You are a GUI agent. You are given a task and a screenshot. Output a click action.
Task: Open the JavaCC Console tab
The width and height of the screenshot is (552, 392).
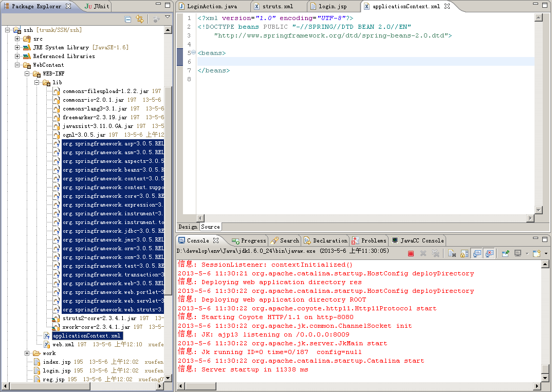tap(418, 240)
